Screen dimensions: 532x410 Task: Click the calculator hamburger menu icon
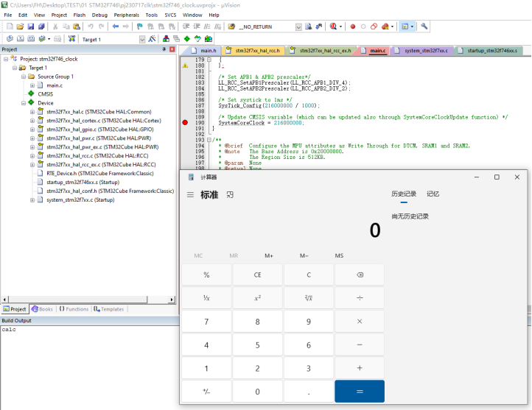[x=190, y=195]
